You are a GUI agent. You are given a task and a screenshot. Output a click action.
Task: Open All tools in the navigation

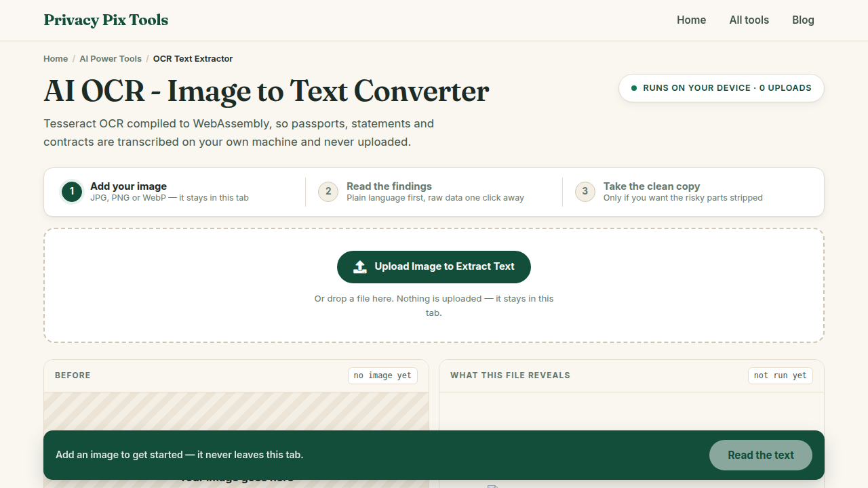(749, 20)
